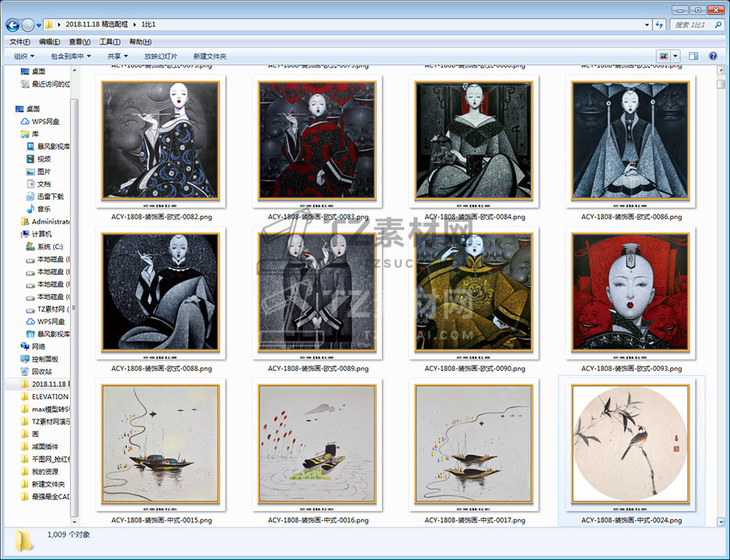Select 系统 (C:) drive in the sidebar
This screenshot has height=560, width=730.
pyautogui.click(x=49, y=247)
